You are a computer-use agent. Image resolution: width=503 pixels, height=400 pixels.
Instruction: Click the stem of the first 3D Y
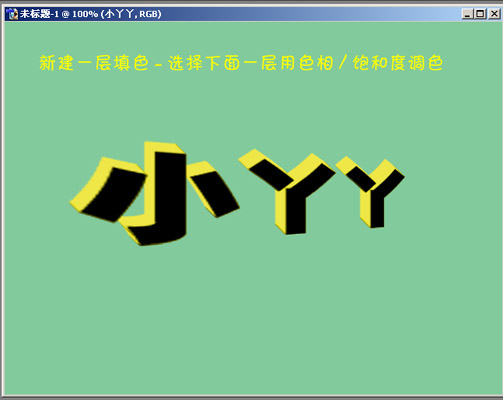(x=295, y=210)
